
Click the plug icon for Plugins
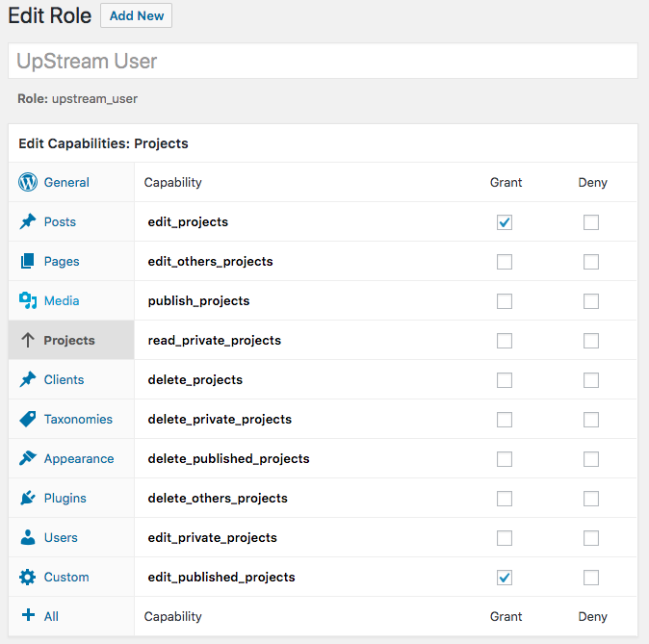[28, 498]
